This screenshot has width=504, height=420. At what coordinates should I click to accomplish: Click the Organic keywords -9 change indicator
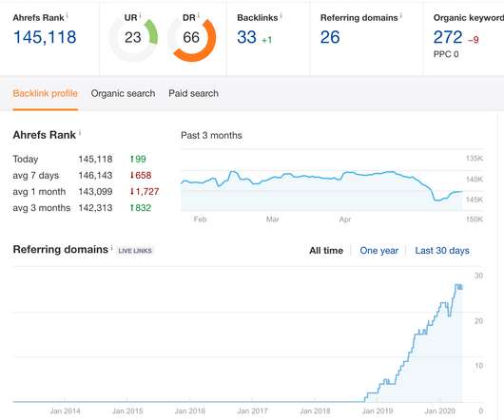(x=474, y=40)
